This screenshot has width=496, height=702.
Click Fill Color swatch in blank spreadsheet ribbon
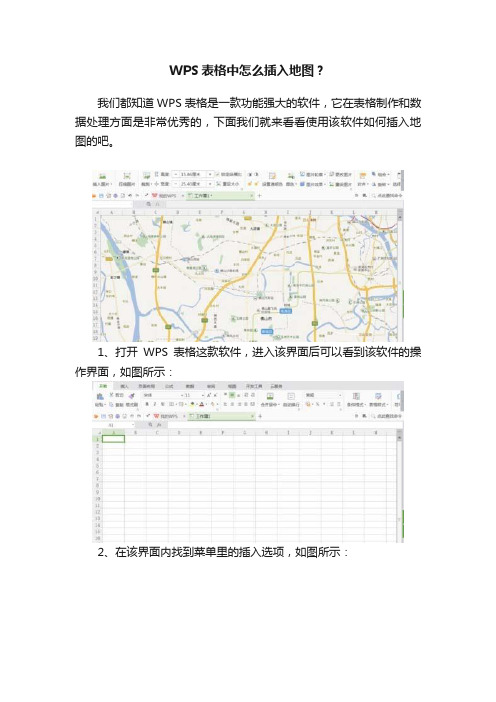tap(193, 404)
